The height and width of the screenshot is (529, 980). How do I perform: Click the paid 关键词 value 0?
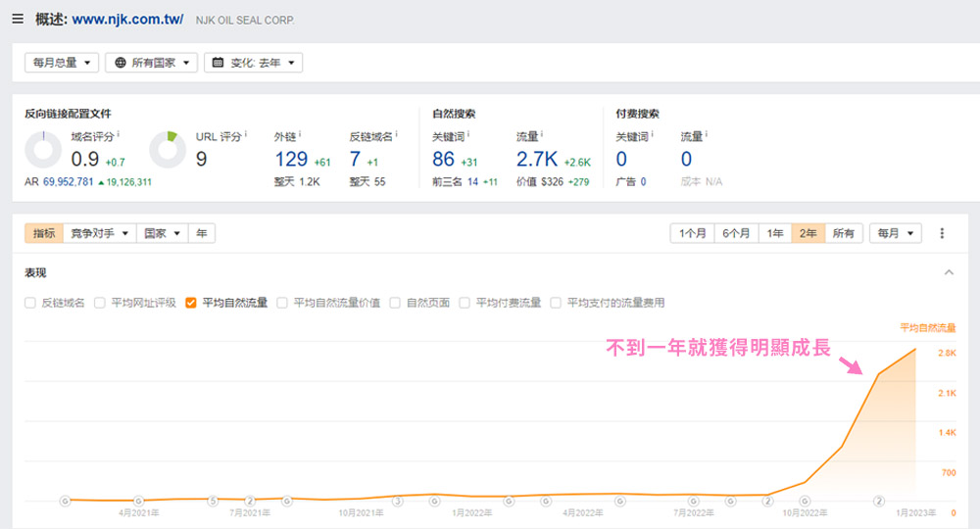click(621, 160)
